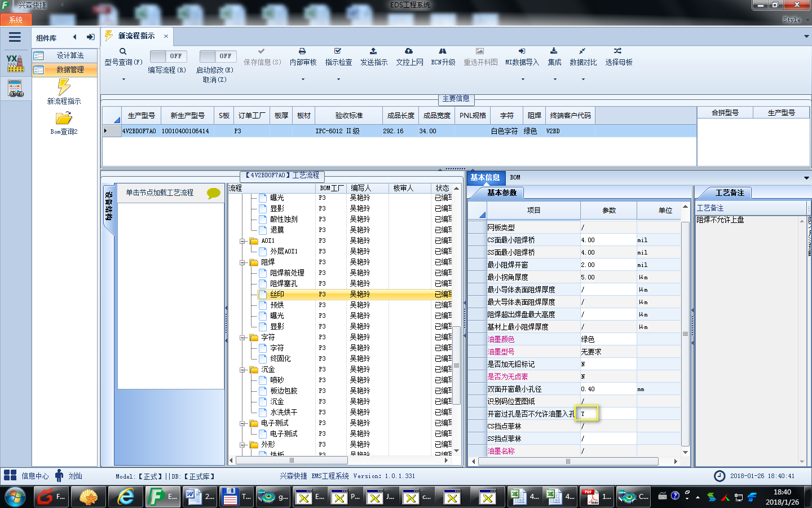The height and width of the screenshot is (508, 812).
Task: Open Internet Explorer from taskbar
Action: click(x=125, y=497)
